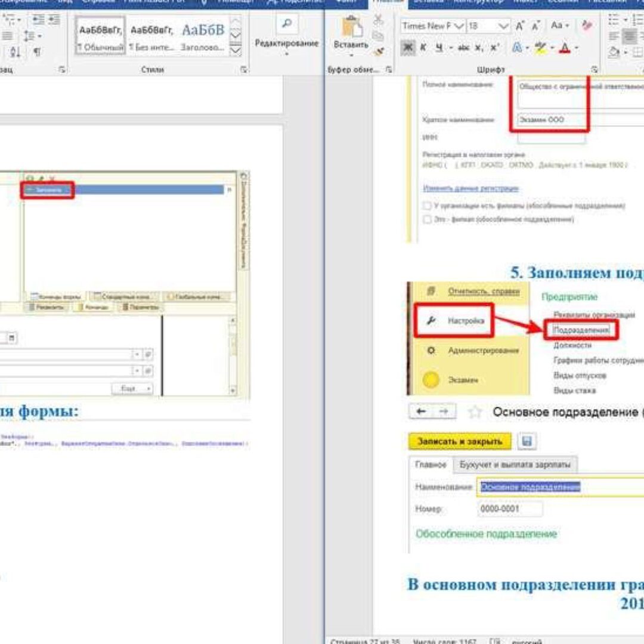Select the Заголовок heading style

tap(203, 36)
